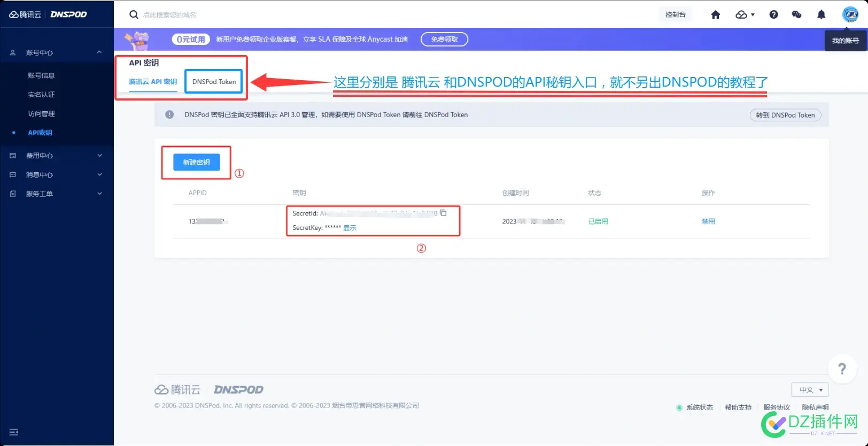868x446 pixels.
Task: Click the 费用中心 sidebar icon
Action: [x=13, y=156]
